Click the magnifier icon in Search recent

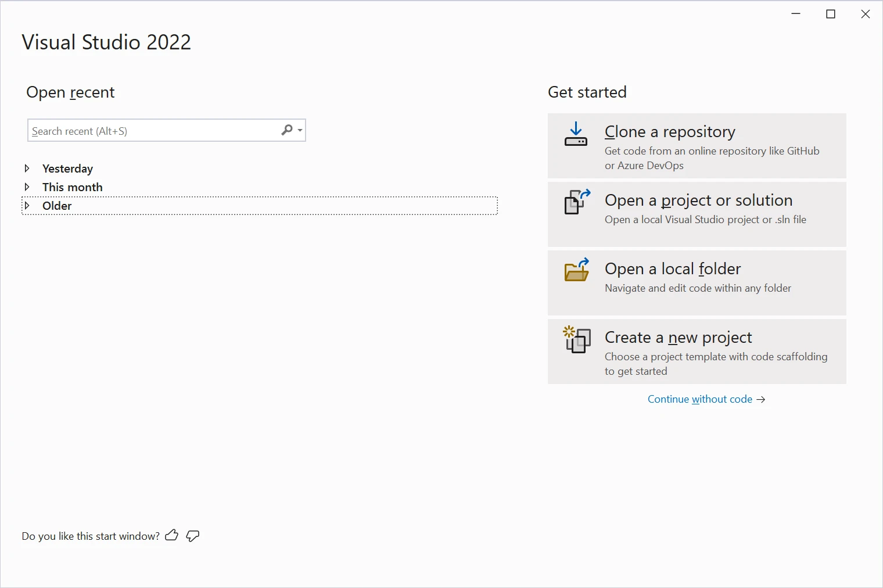287,130
